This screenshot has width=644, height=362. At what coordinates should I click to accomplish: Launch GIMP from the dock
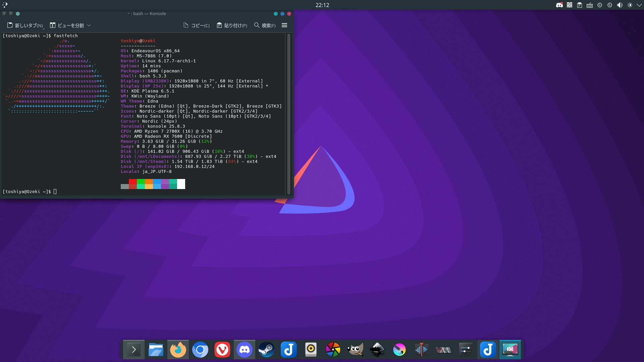(355, 350)
